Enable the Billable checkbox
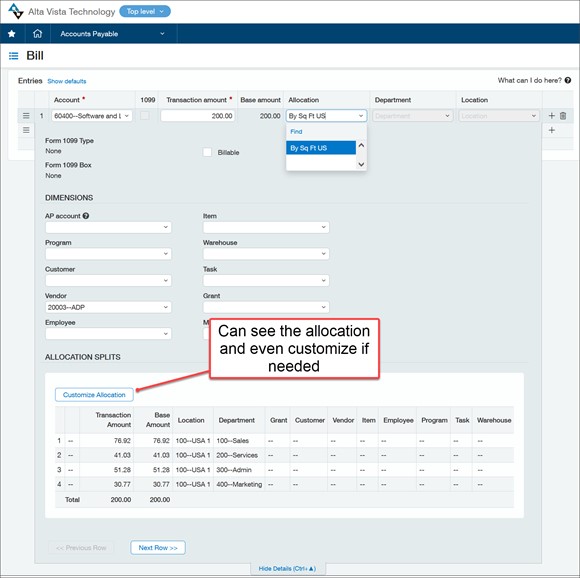 pos(208,152)
